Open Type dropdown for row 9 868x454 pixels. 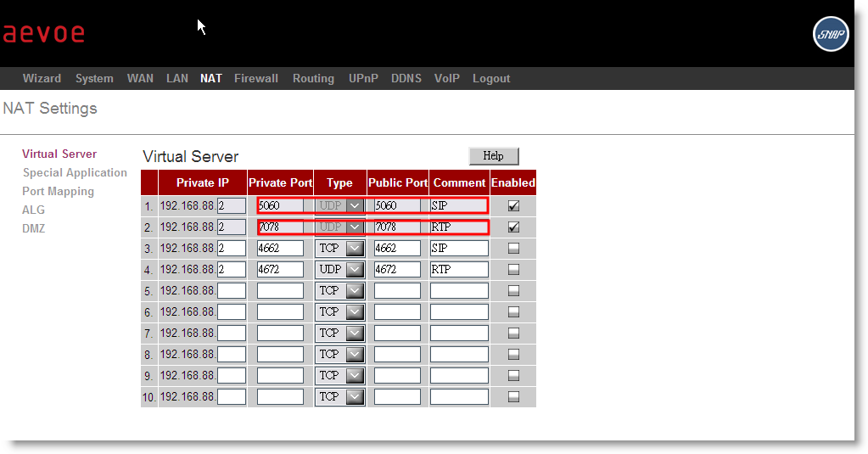point(340,376)
